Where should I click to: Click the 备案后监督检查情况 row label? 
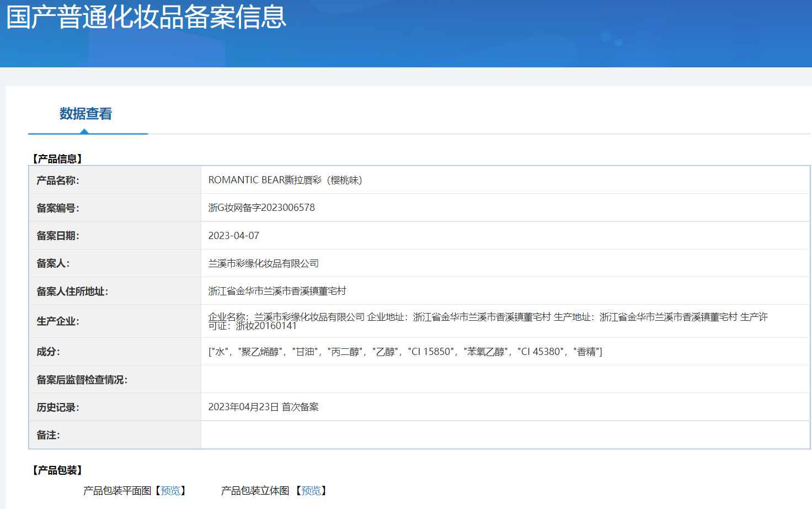[82, 380]
